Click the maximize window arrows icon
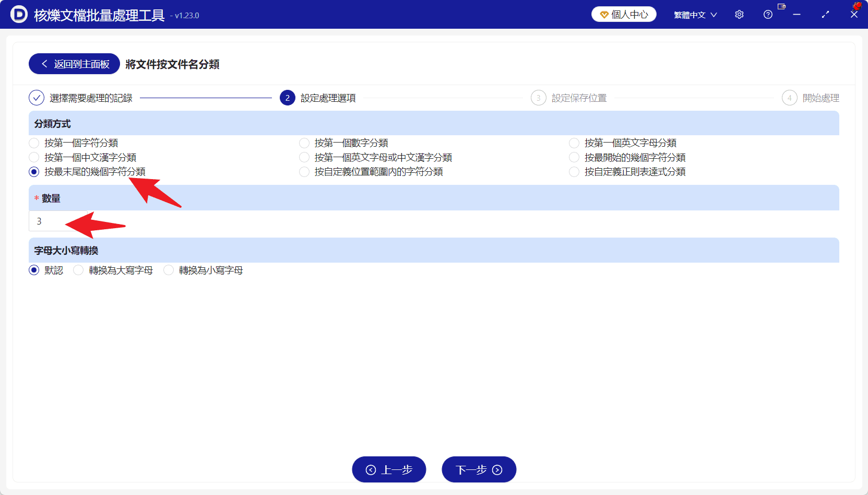Image resolution: width=868 pixels, height=495 pixels. [x=825, y=15]
